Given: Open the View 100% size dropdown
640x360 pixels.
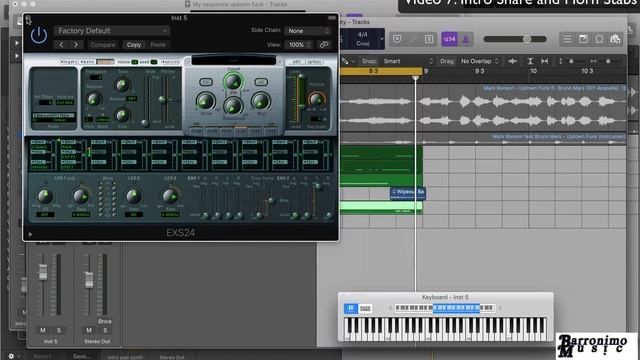Looking at the screenshot, I should 300,44.
